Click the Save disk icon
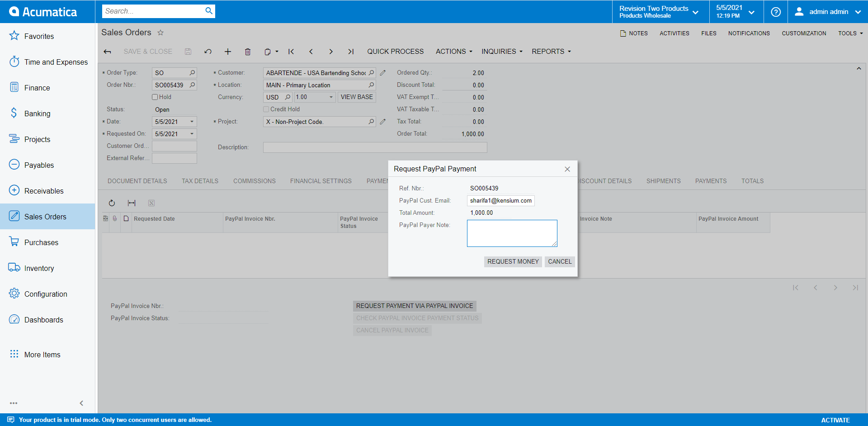Screen dimensions: 868x426 point(188,52)
